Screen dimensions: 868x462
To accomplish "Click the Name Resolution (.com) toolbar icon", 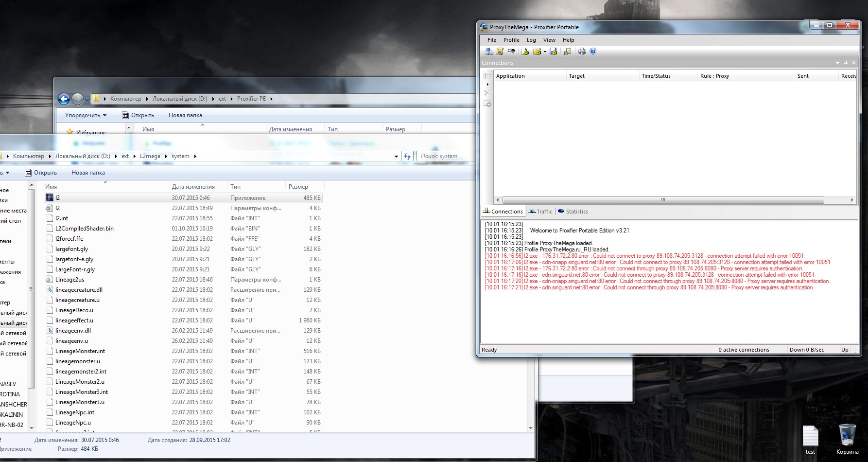I will (x=511, y=52).
